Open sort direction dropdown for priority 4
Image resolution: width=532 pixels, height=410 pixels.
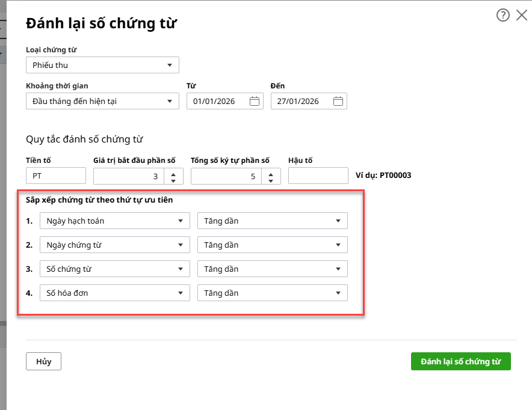tap(272, 293)
